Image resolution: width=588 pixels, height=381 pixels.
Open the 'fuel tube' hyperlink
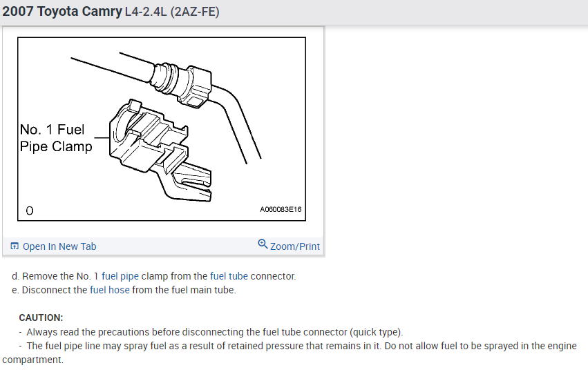coord(229,276)
